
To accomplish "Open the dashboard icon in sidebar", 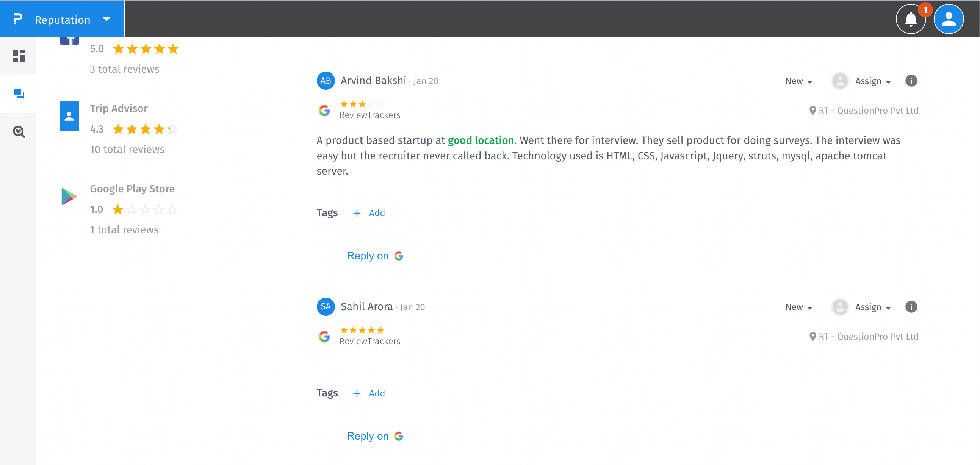I will pos(19,56).
